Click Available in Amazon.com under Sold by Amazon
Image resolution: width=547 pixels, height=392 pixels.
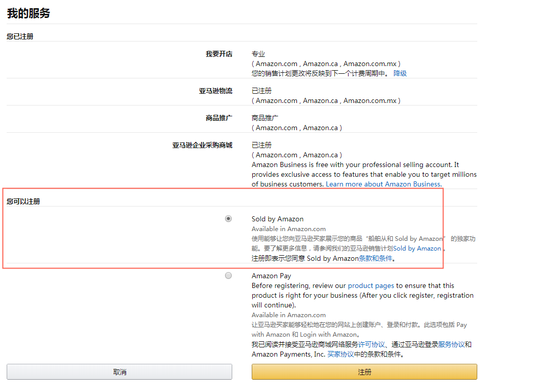[x=289, y=229]
